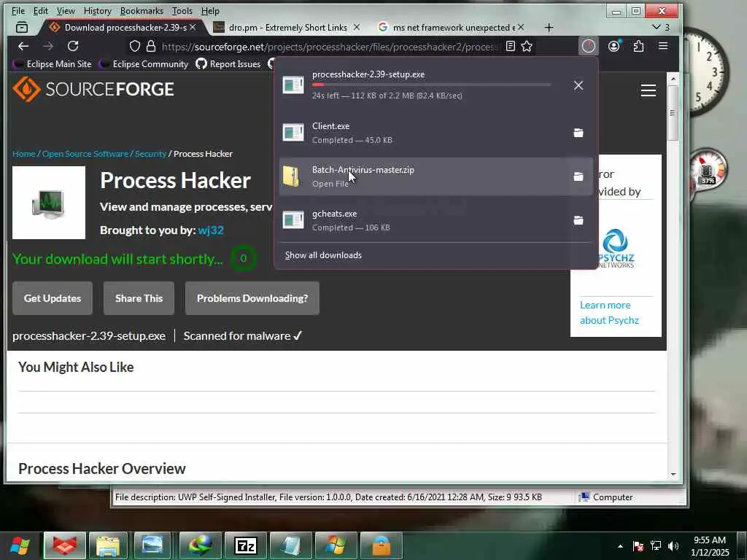The height and width of the screenshot is (560, 747).
Task: Open the Bookmarks menu
Action: click(x=142, y=10)
